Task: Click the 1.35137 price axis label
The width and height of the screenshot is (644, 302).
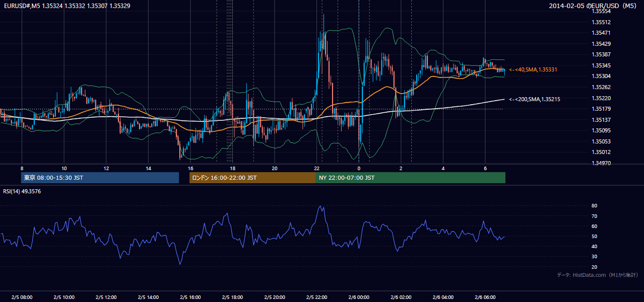Action: [601, 120]
